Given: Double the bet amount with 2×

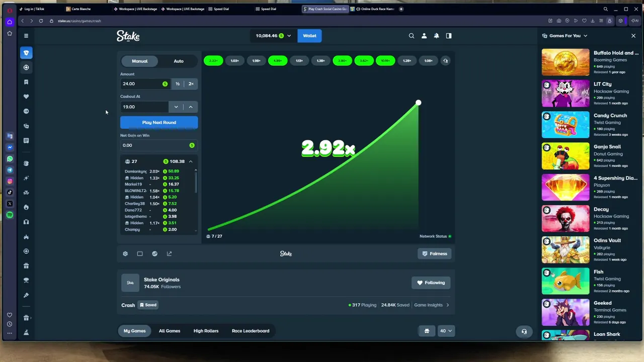Looking at the screenshot, I should (x=191, y=84).
